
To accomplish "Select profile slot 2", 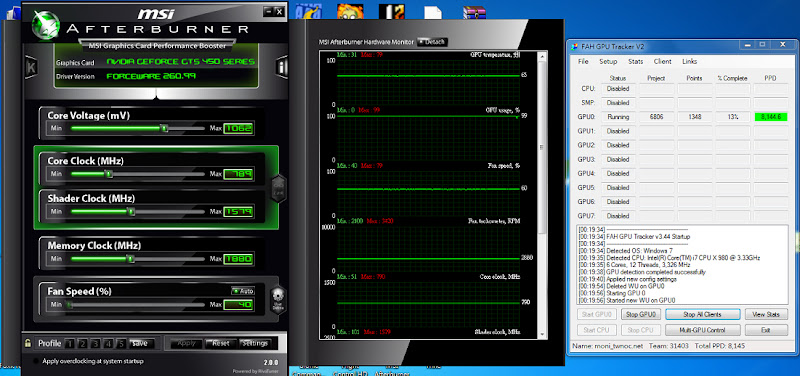I will point(83,343).
